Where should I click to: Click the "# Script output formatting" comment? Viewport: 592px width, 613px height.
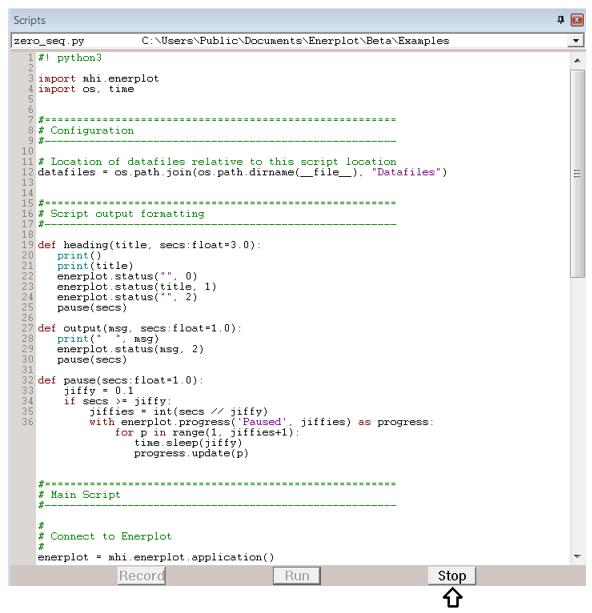click(121, 214)
